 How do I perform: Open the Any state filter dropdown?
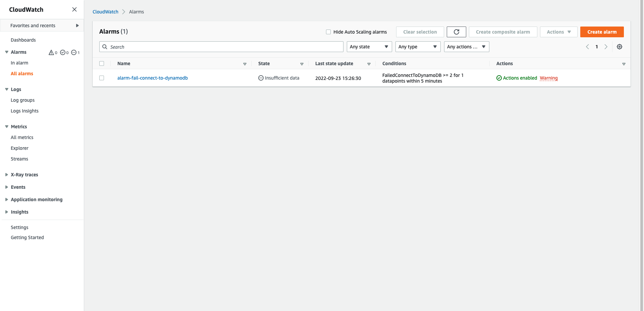tap(369, 47)
